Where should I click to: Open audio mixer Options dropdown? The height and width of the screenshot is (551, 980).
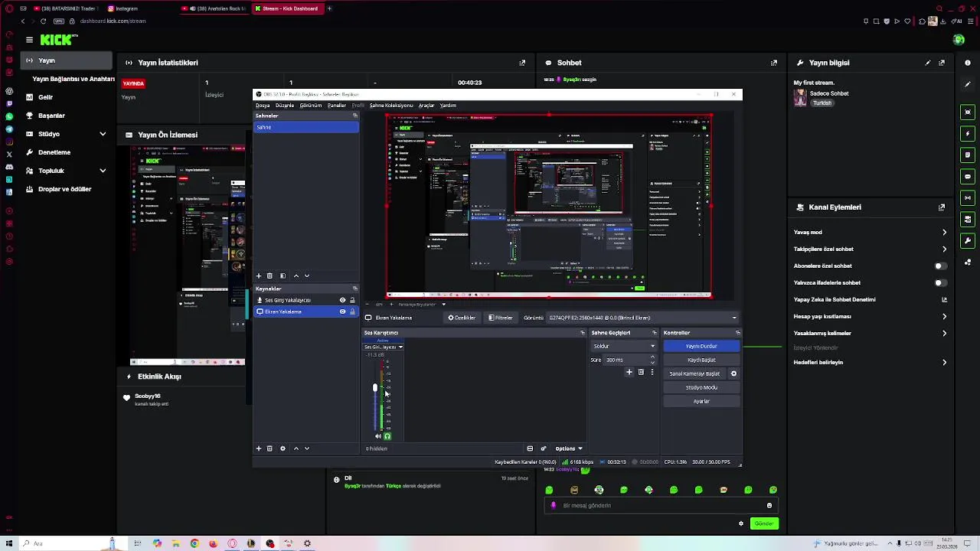tap(569, 448)
